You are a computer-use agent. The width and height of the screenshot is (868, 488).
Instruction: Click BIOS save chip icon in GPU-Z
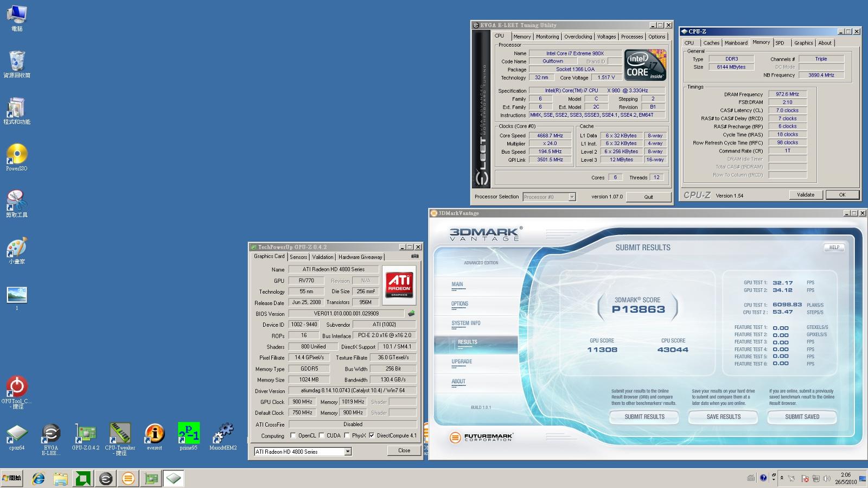411,313
